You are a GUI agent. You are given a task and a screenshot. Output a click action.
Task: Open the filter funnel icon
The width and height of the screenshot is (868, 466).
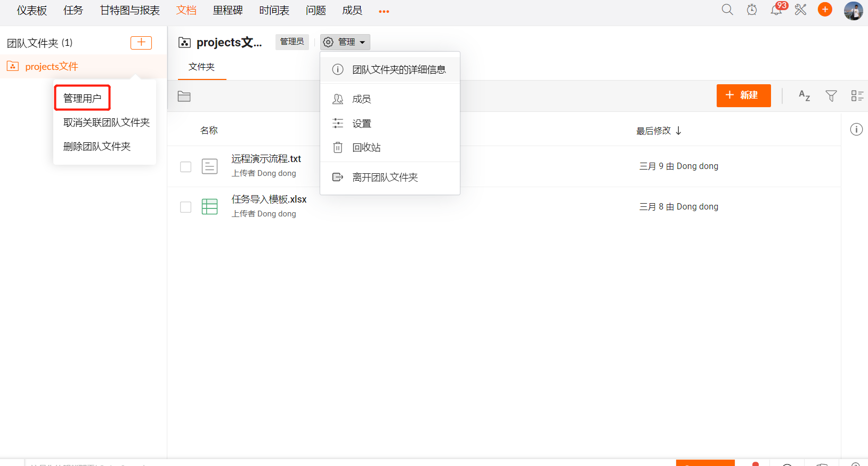click(x=831, y=96)
